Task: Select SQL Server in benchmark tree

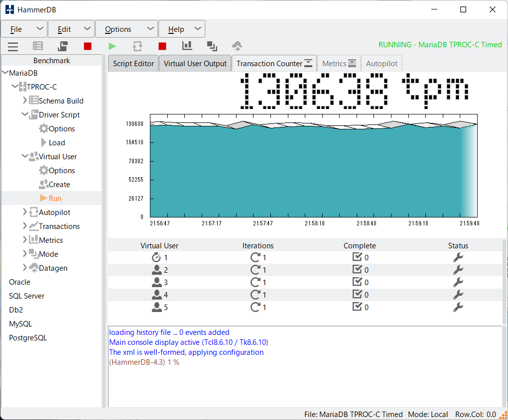Action: 26,296
